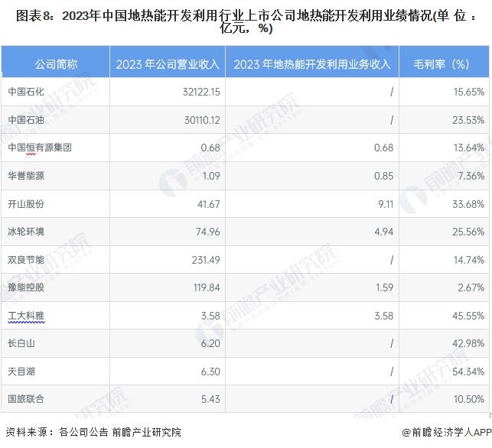Click the chart title 图表8 heading
Viewport: 492px width, 448px height.
[246, 22]
